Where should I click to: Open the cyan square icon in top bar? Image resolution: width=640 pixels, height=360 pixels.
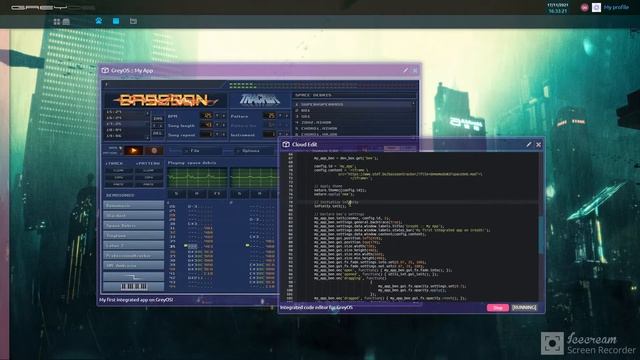pyautogui.click(x=116, y=21)
